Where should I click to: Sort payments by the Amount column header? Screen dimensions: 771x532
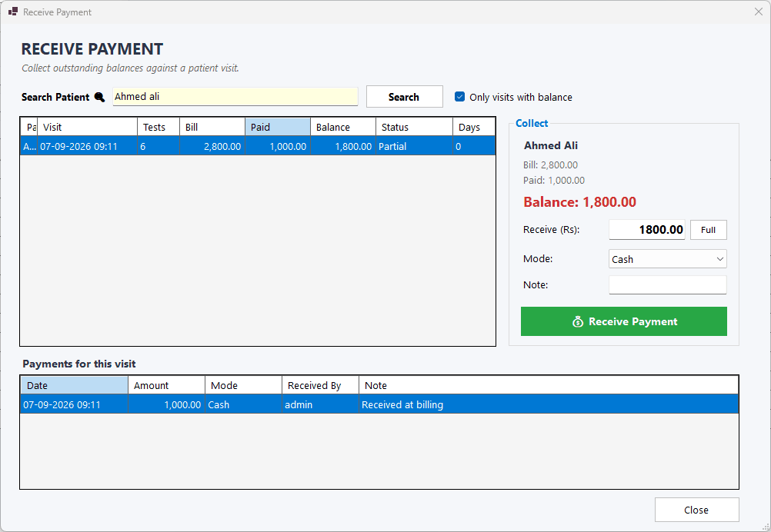[x=167, y=386]
